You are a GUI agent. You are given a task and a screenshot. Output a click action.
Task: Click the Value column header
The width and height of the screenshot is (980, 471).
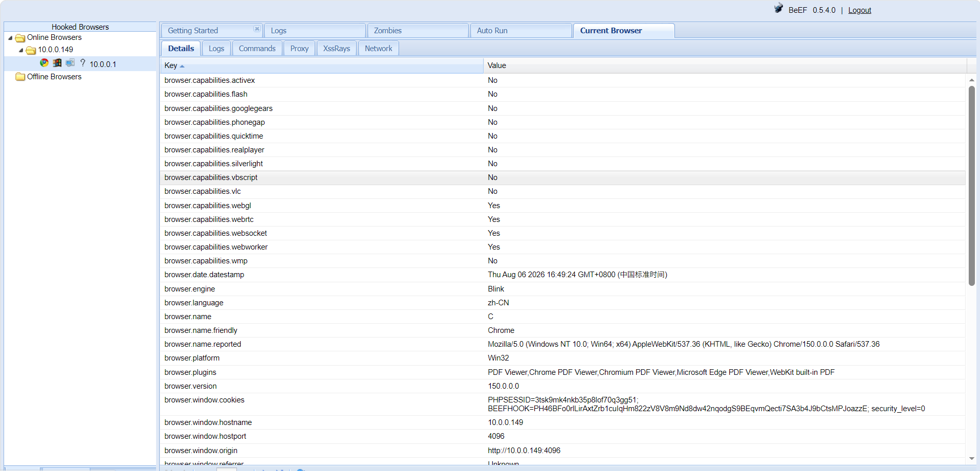[x=725, y=65]
